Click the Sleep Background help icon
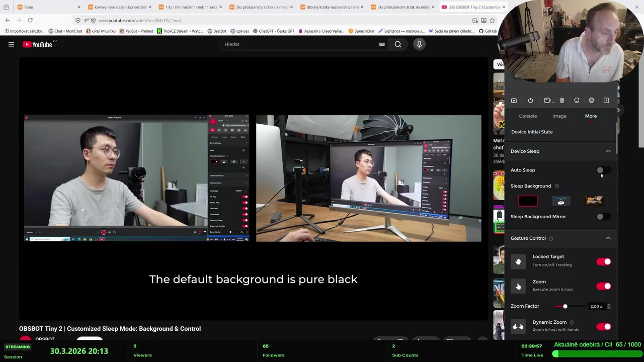 click(x=556, y=186)
